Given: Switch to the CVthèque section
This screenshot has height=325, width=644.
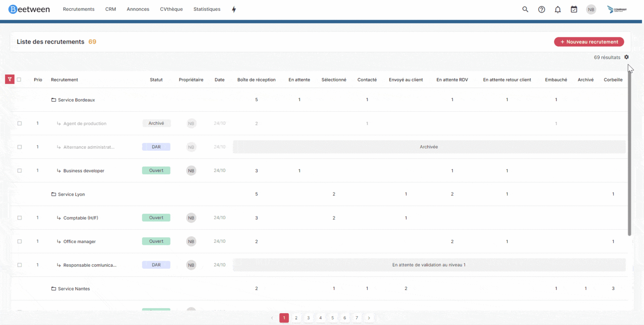Looking at the screenshot, I should click(x=171, y=9).
